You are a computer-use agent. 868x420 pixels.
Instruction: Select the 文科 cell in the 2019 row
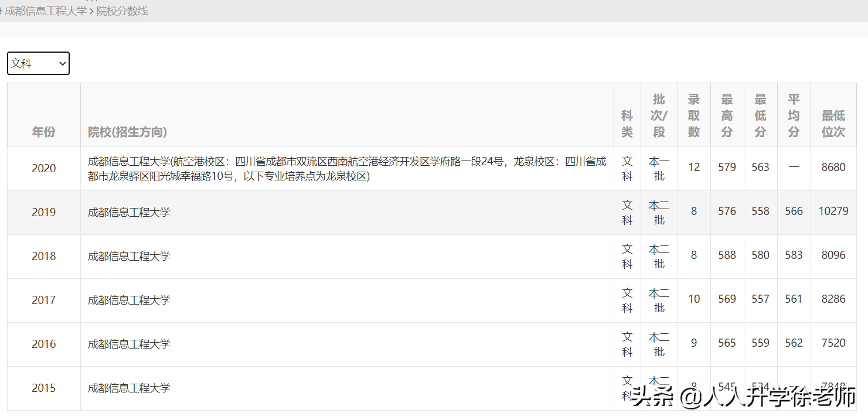(x=627, y=212)
